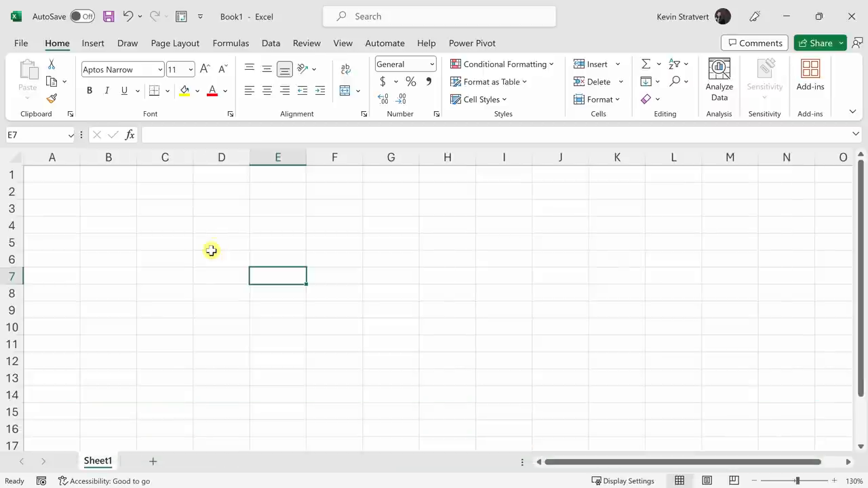
Task: Expand the formula bar
Action: click(856, 134)
